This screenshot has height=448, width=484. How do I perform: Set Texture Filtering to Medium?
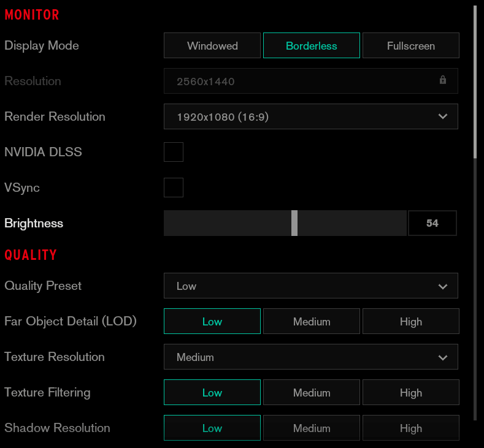point(312,392)
